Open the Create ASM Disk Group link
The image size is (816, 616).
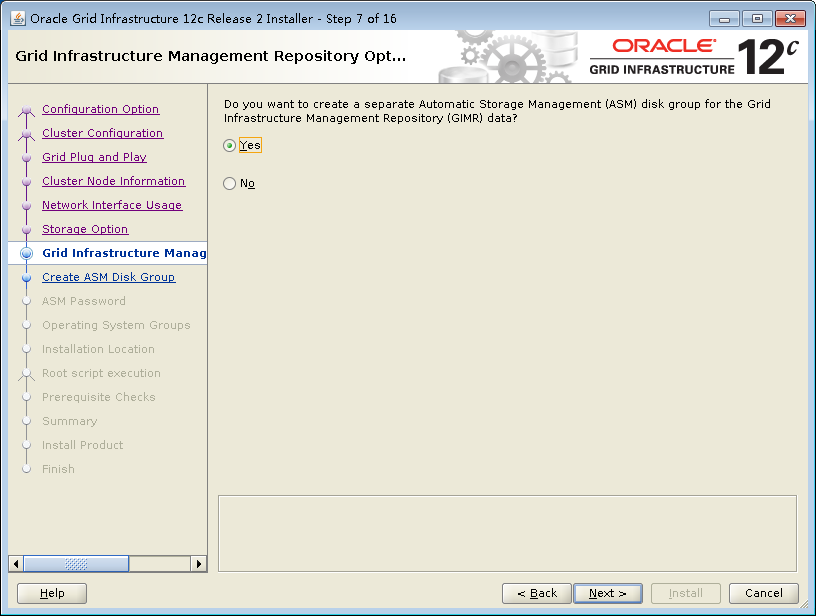tap(108, 277)
